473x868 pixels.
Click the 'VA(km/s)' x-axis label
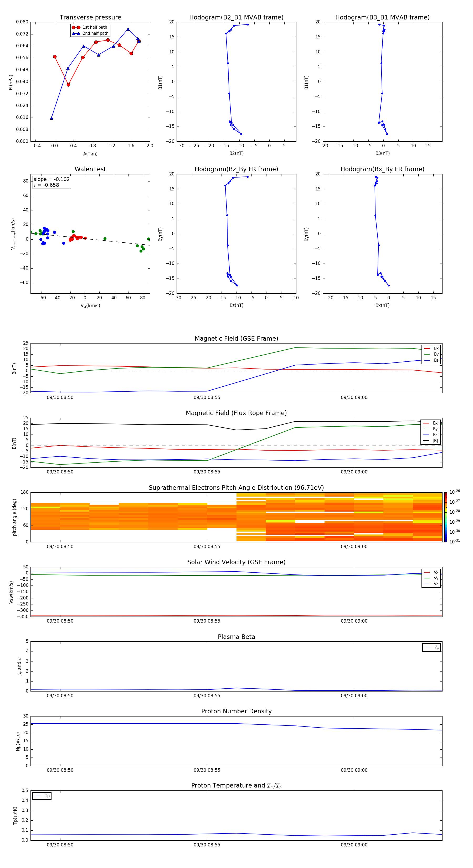[90, 306]
